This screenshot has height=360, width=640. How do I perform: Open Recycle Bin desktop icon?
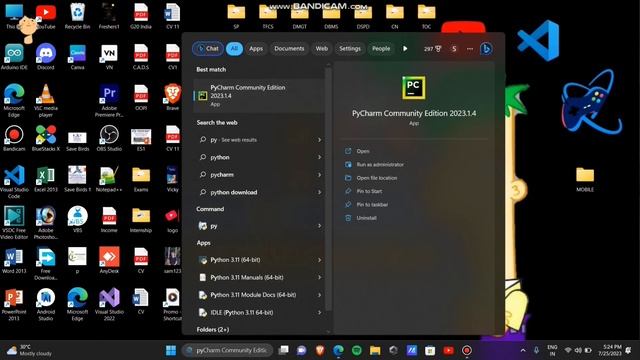[77, 16]
